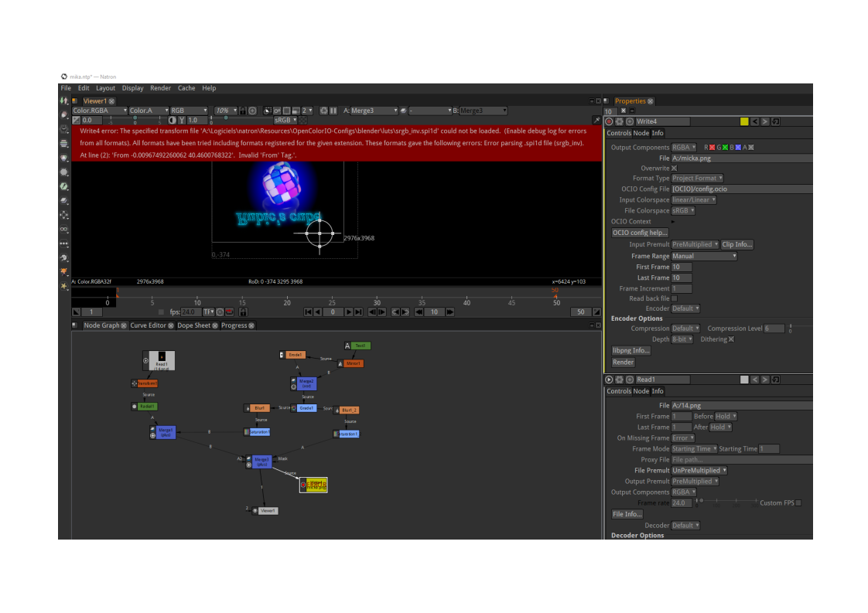868x613 pixels.
Task: Pause viewer updates
Action: pos(333,111)
